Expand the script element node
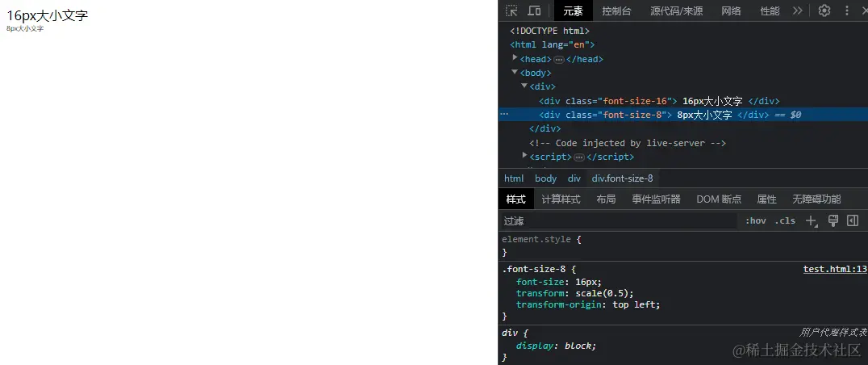 coord(525,156)
